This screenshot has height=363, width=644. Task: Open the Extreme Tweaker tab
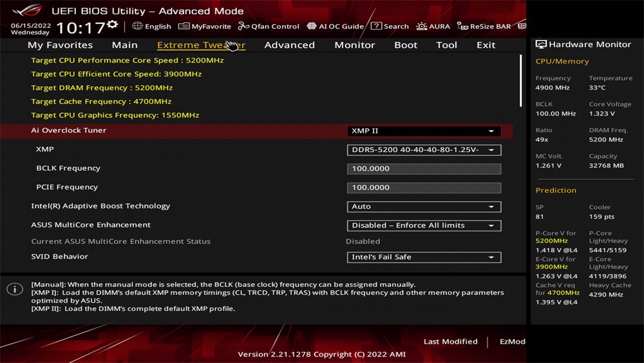click(x=201, y=44)
